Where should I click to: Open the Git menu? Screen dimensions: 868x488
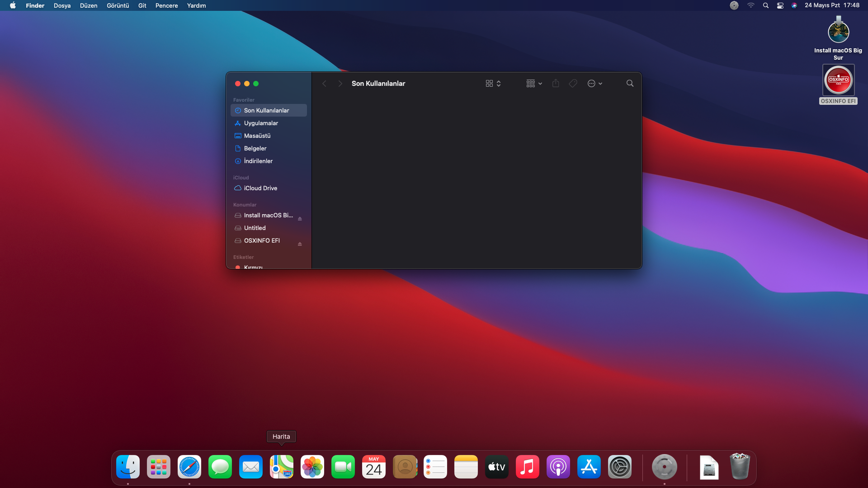(x=142, y=5)
